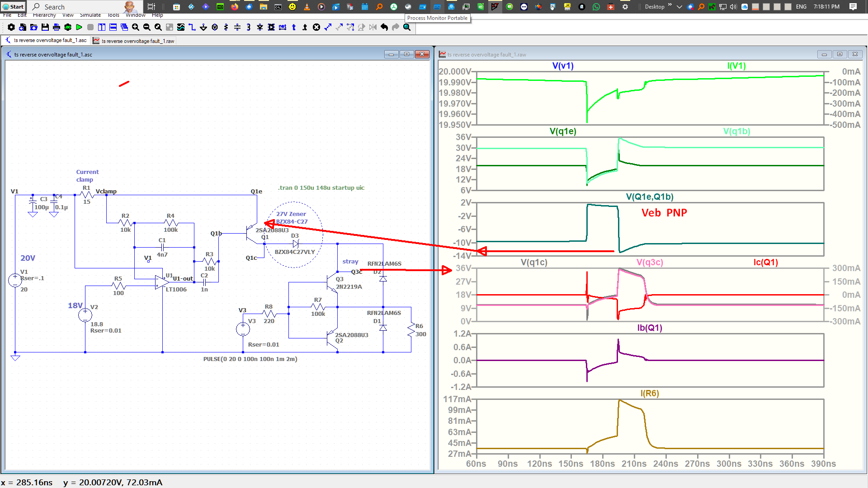Open the notification center icon

(x=853, y=7)
